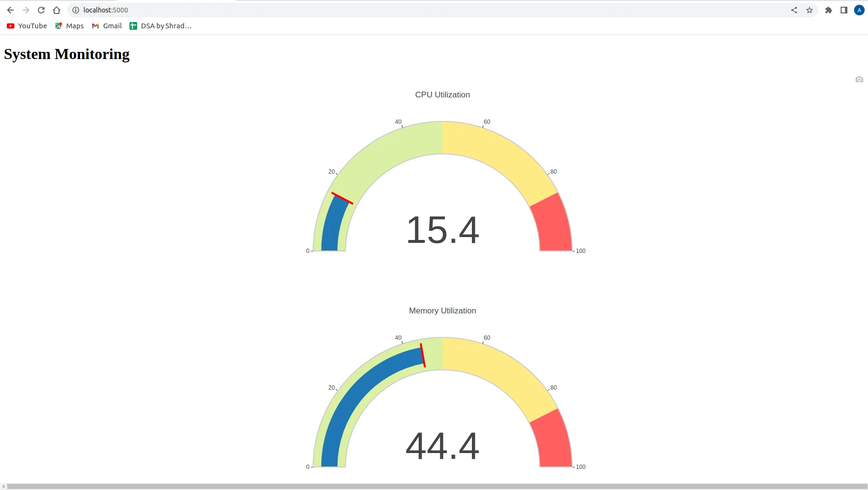Open the DSA by Shrad bookmark
Image resolution: width=868 pixels, height=490 pixels.
coord(160,26)
